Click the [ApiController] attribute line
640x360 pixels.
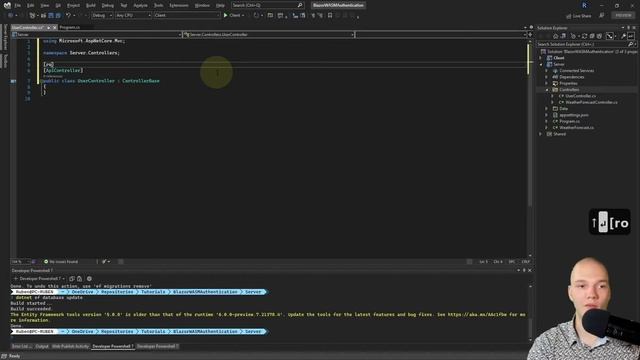point(63,70)
